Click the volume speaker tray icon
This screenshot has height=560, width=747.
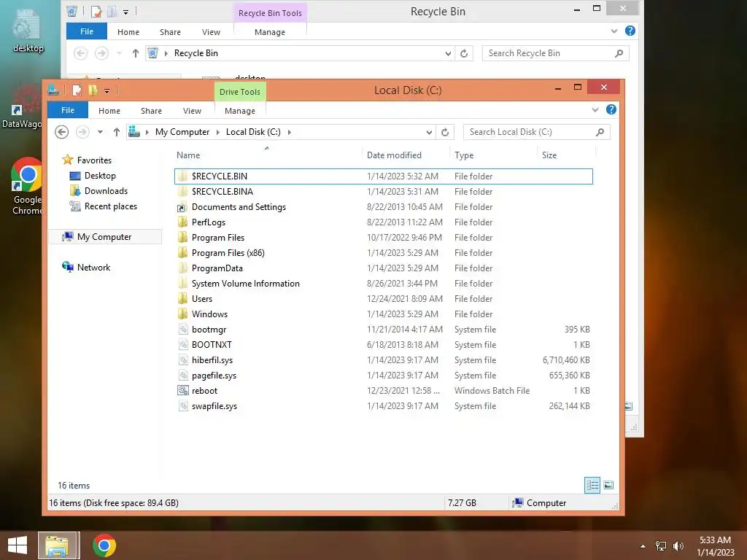pyautogui.click(x=678, y=546)
